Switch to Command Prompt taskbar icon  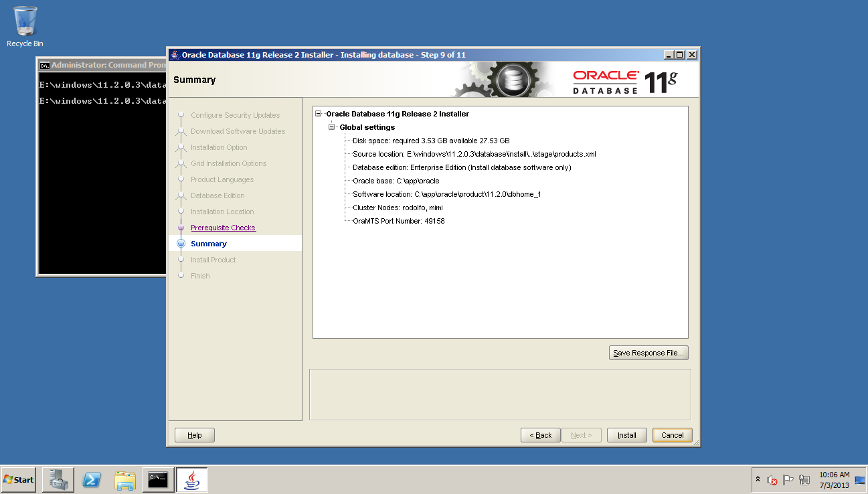pyautogui.click(x=158, y=479)
